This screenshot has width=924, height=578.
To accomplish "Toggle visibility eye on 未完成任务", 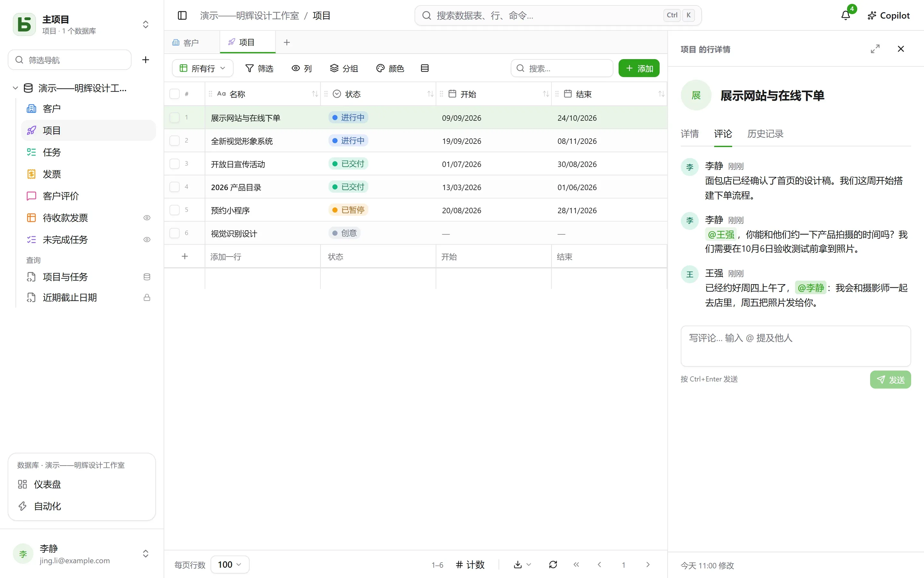I will (147, 240).
